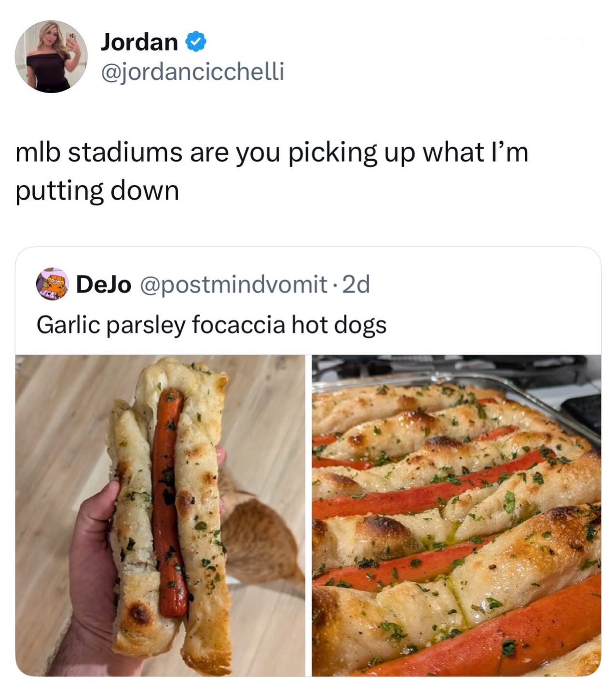Enlarge the right photo of baked focaccia tray

coord(456,515)
